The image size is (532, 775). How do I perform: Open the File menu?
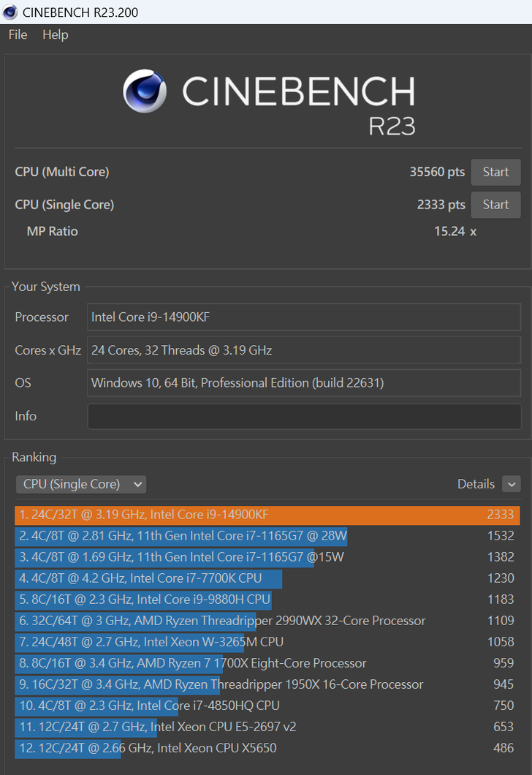[18, 35]
